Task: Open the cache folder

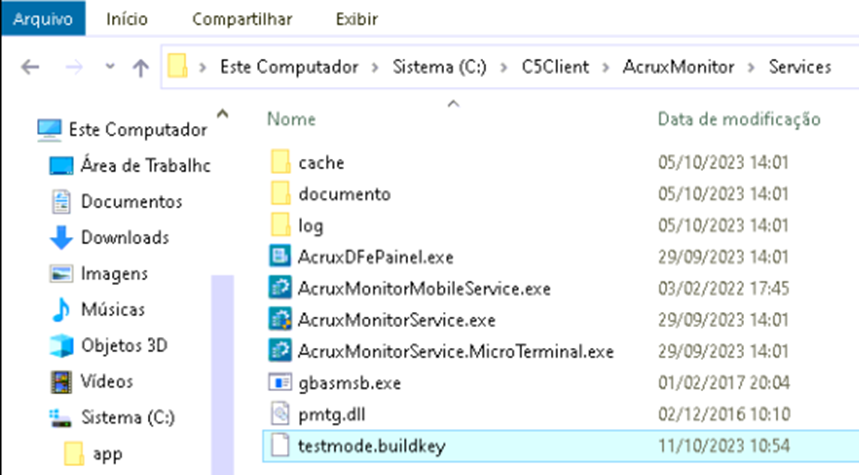Action: pyautogui.click(x=321, y=162)
